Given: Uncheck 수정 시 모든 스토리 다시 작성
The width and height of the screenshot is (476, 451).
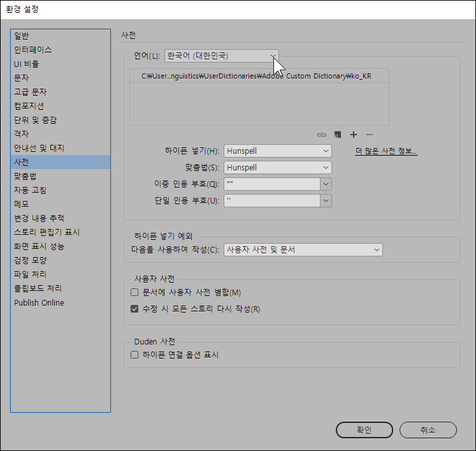Looking at the screenshot, I should tap(134, 309).
